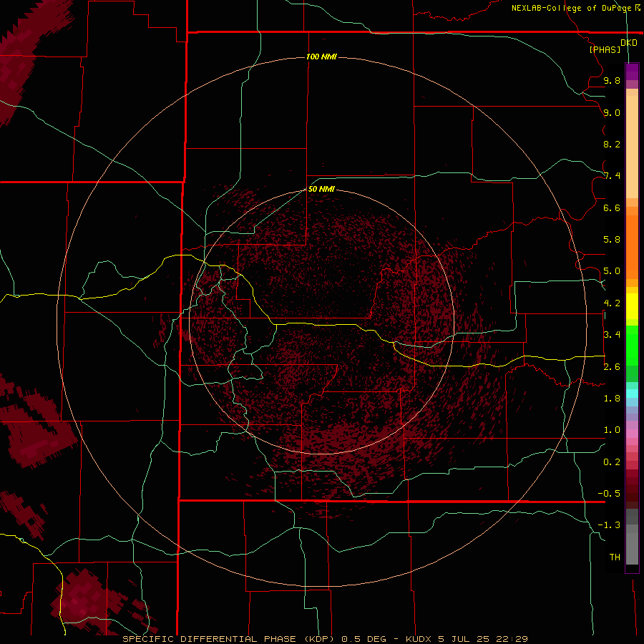The height and width of the screenshot is (644, 644).
Task: Click the [PHAS] legend label
Action: pos(605,49)
